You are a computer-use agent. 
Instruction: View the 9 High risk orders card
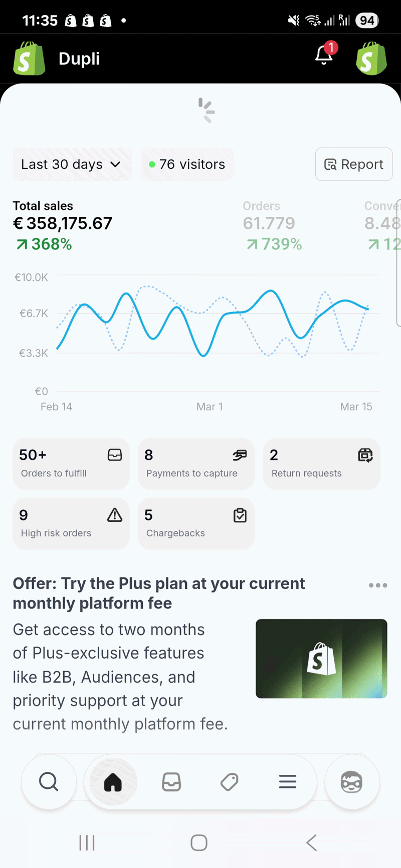point(71,523)
